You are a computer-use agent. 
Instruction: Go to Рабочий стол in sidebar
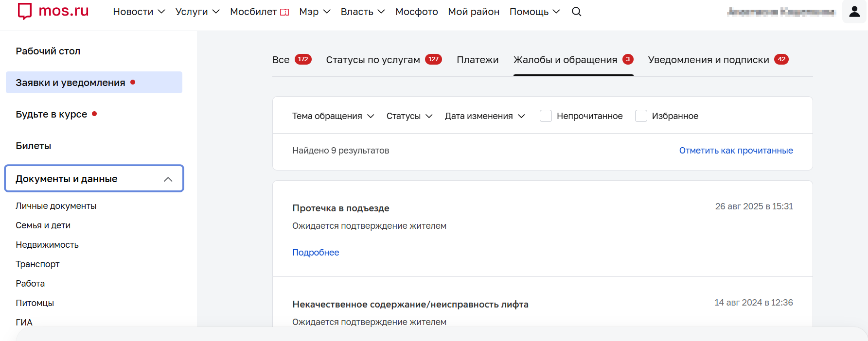(x=48, y=51)
